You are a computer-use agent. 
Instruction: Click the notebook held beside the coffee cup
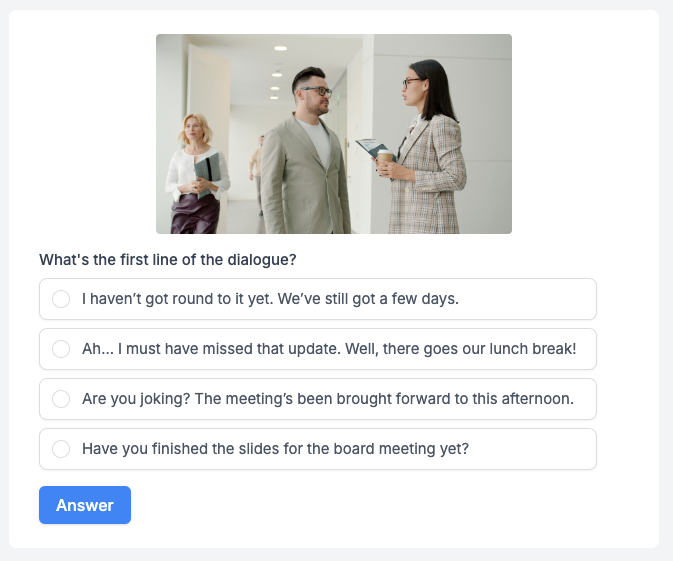click(372, 148)
